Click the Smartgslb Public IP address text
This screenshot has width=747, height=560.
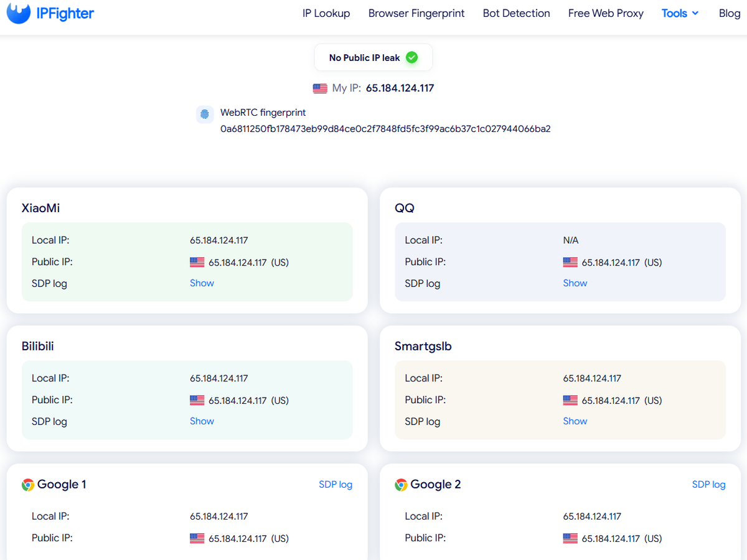[x=611, y=401]
